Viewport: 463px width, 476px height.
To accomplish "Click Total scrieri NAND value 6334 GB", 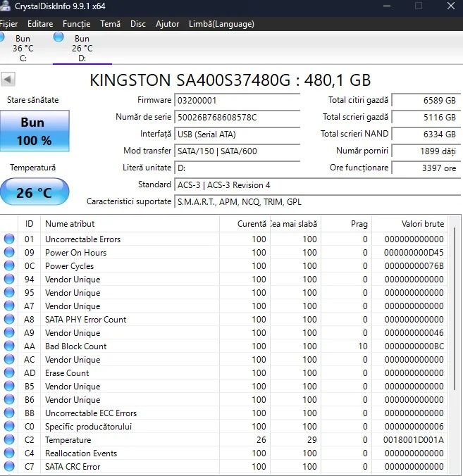I will click(x=426, y=134).
